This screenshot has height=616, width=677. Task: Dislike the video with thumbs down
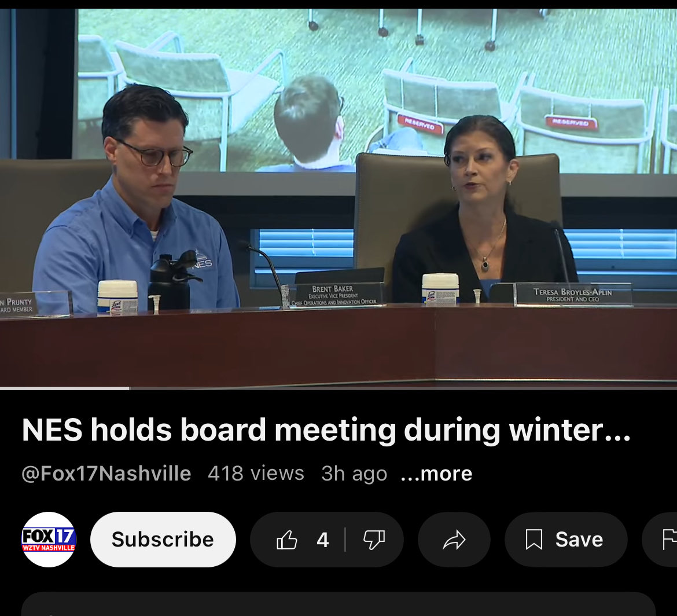(x=374, y=540)
